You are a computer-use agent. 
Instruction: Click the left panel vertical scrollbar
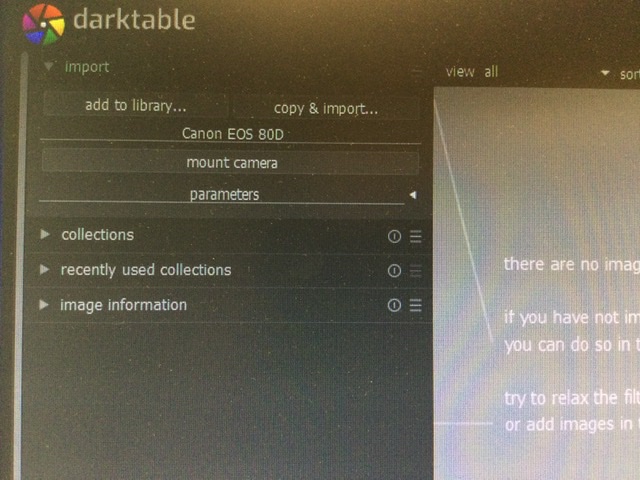(22, 265)
